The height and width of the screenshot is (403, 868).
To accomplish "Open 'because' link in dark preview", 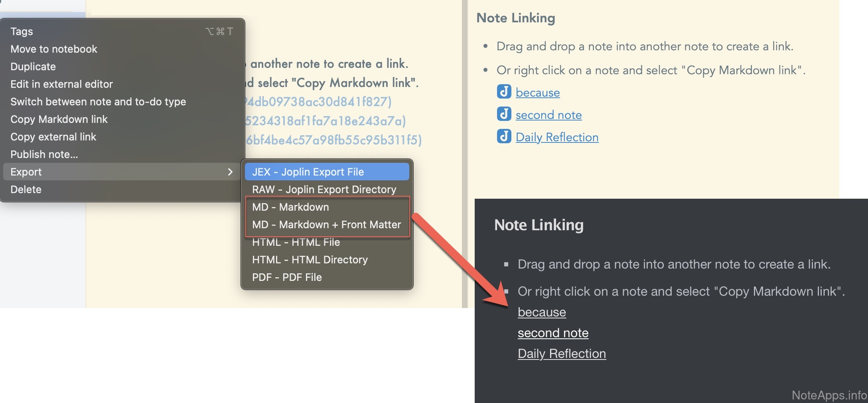I will coord(542,312).
